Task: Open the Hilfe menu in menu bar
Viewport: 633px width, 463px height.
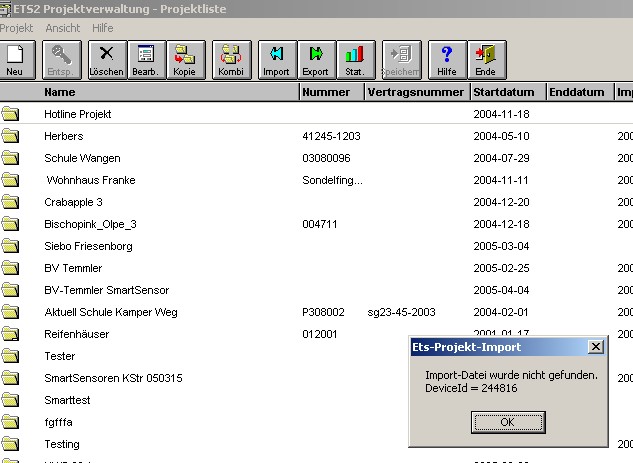Action: click(x=103, y=28)
